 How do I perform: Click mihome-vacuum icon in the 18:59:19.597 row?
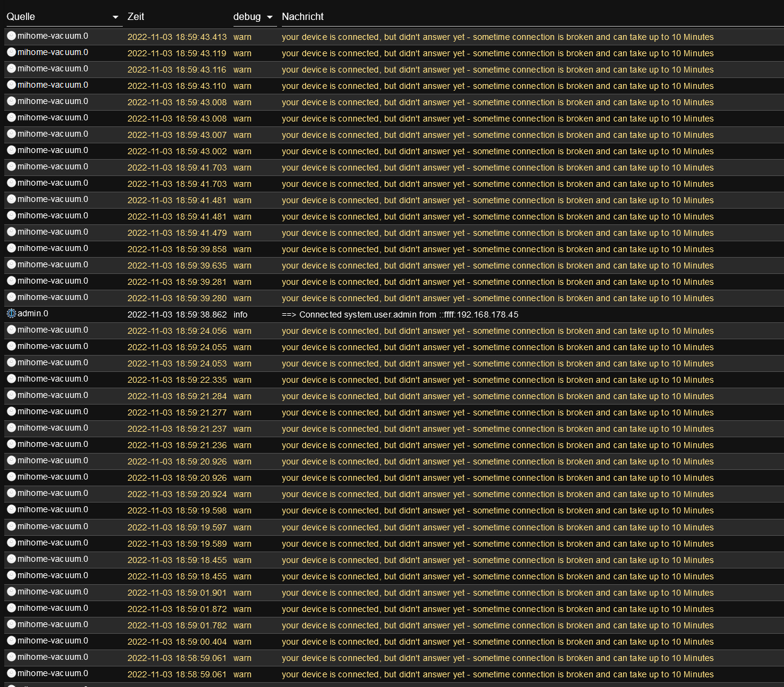[11, 527]
